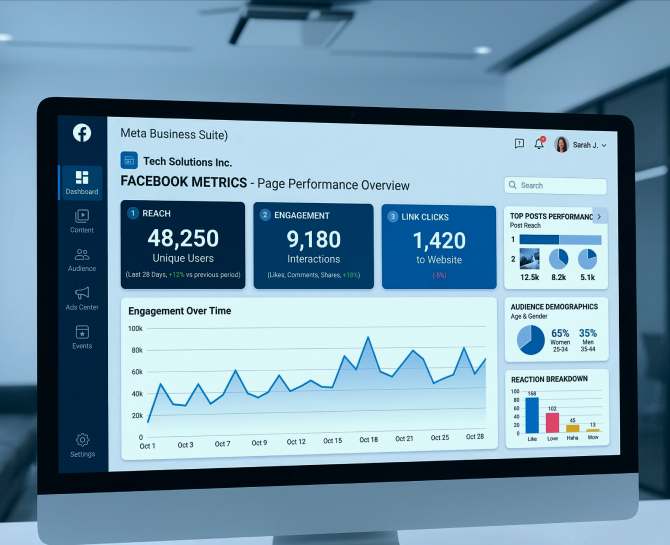Click the pie chart labeled 5.1k

coord(588,259)
